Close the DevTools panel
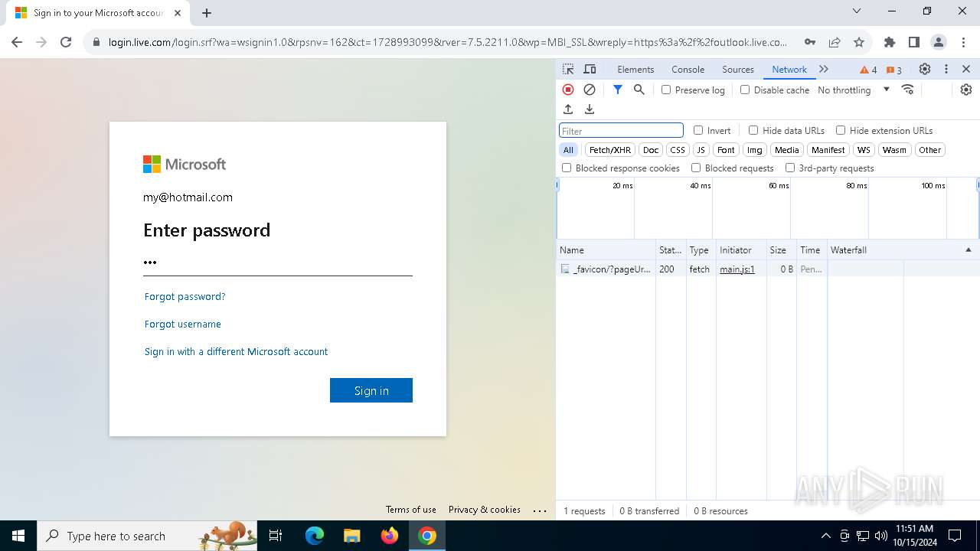This screenshot has height=551, width=980. point(966,69)
